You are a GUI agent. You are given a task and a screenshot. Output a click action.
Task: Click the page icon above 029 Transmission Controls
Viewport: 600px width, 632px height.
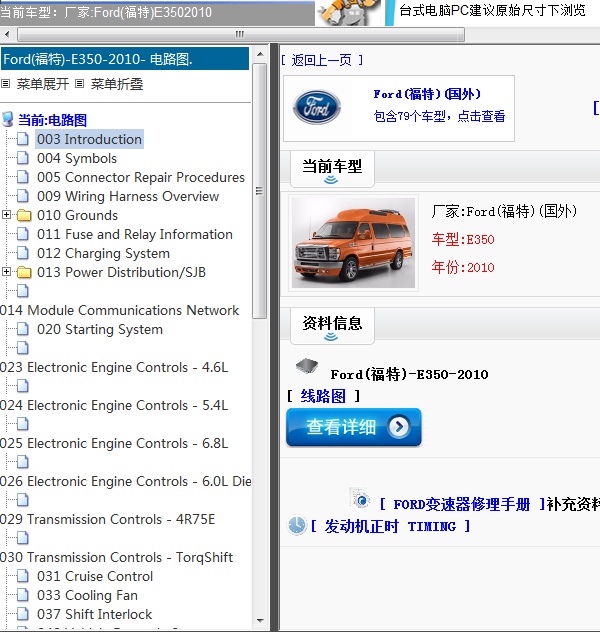point(23,500)
